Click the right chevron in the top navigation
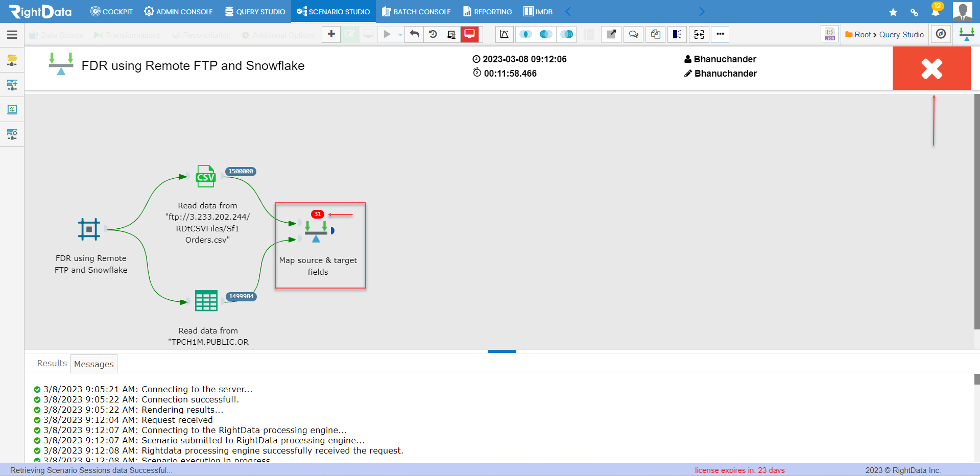This screenshot has width=980, height=476. click(702, 11)
